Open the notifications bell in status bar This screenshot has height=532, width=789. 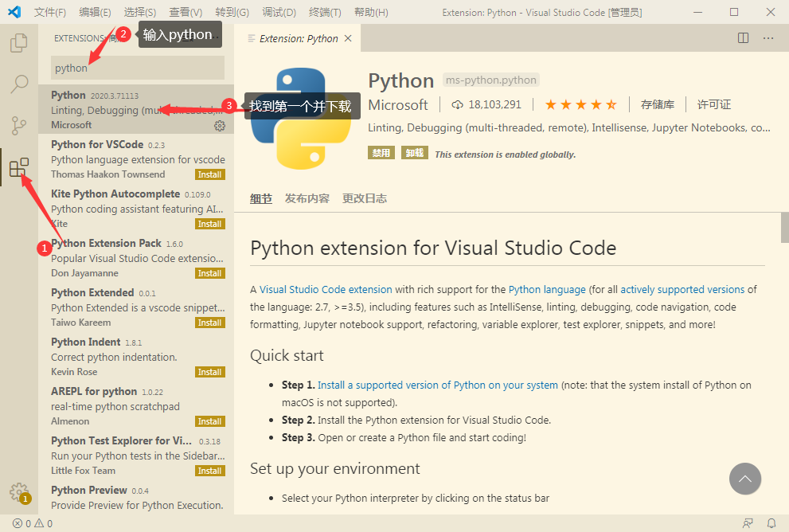pos(771,523)
